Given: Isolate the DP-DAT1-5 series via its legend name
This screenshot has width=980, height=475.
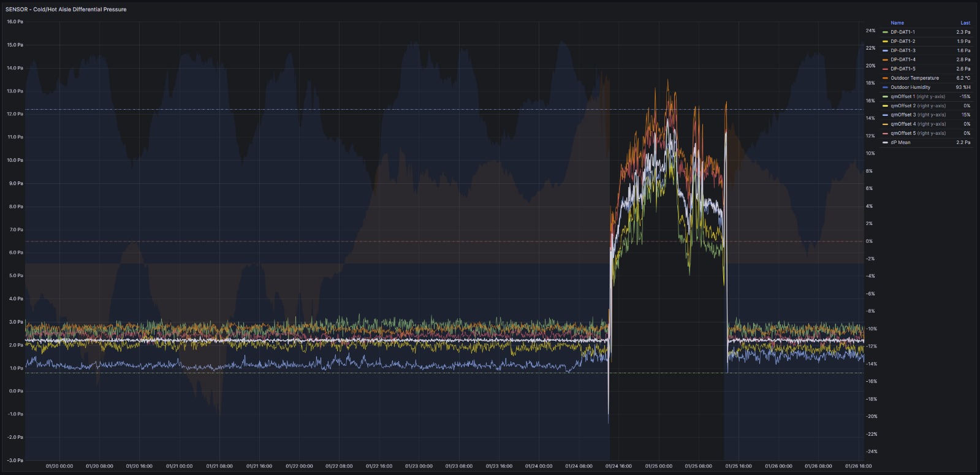Looking at the screenshot, I should (903, 69).
